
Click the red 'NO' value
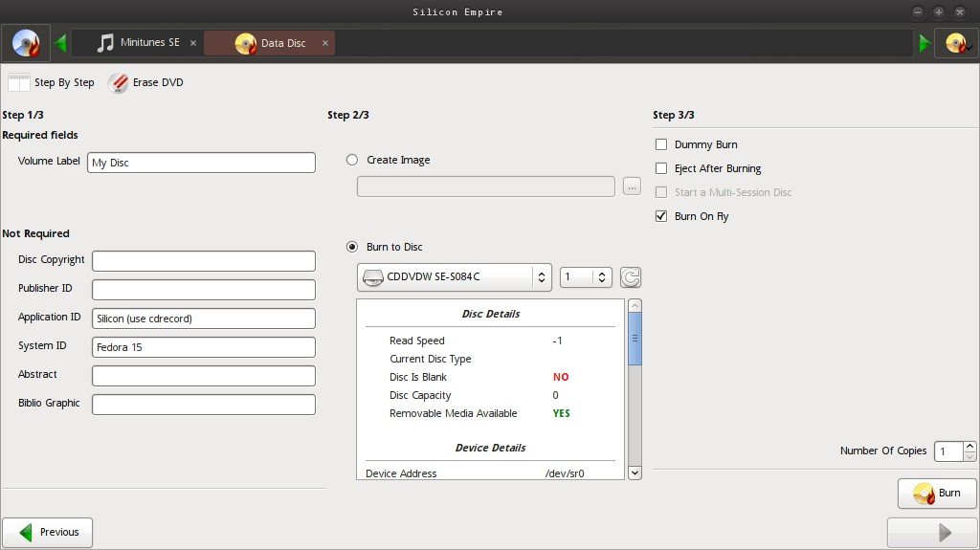561,377
